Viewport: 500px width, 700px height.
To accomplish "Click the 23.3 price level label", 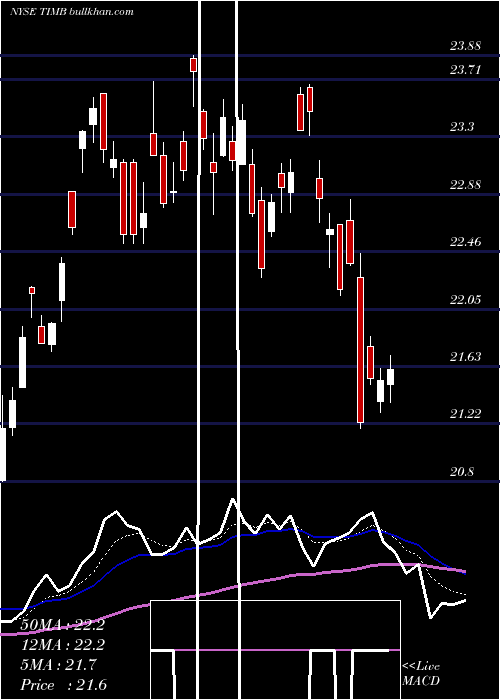I will [x=462, y=127].
